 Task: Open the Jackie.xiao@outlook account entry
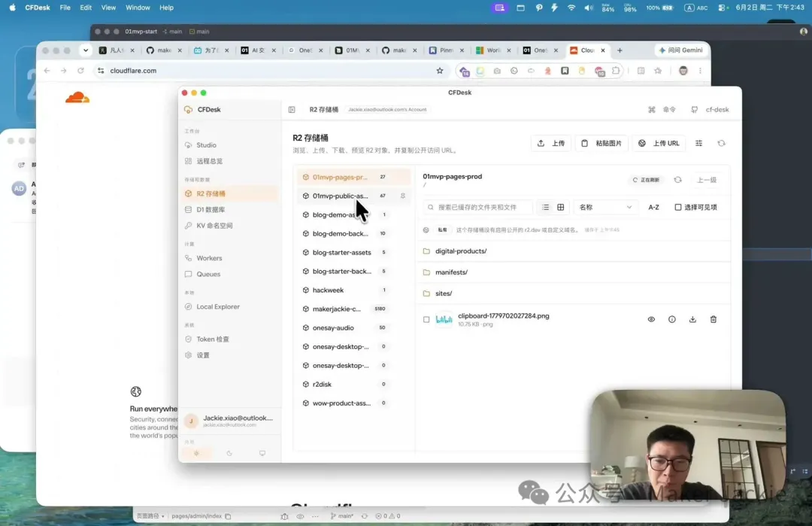pos(230,421)
